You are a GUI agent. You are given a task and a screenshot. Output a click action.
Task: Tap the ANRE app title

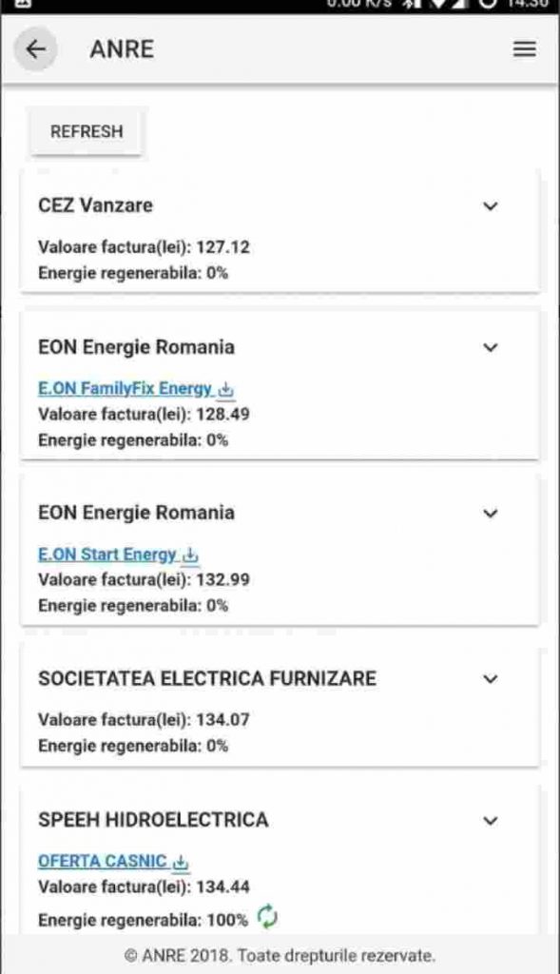point(122,49)
